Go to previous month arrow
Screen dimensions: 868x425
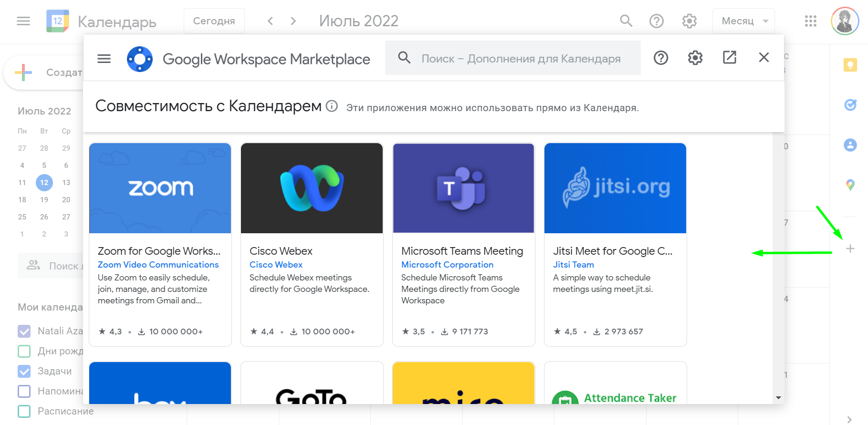tap(271, 21)
